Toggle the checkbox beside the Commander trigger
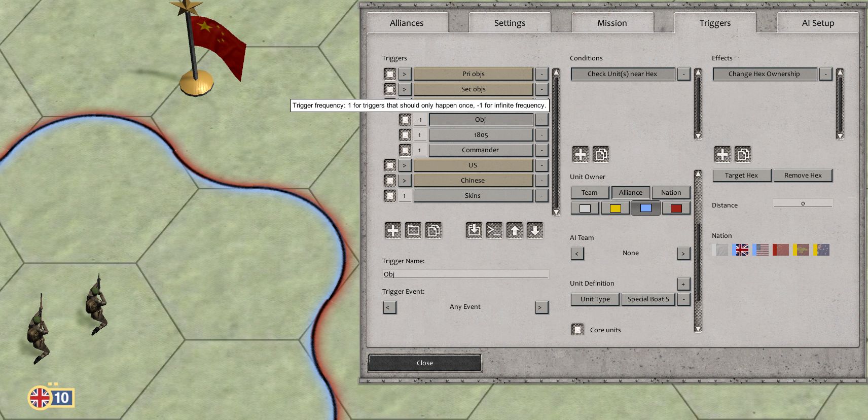The image size is (868, 420). [x=405, y=150]
